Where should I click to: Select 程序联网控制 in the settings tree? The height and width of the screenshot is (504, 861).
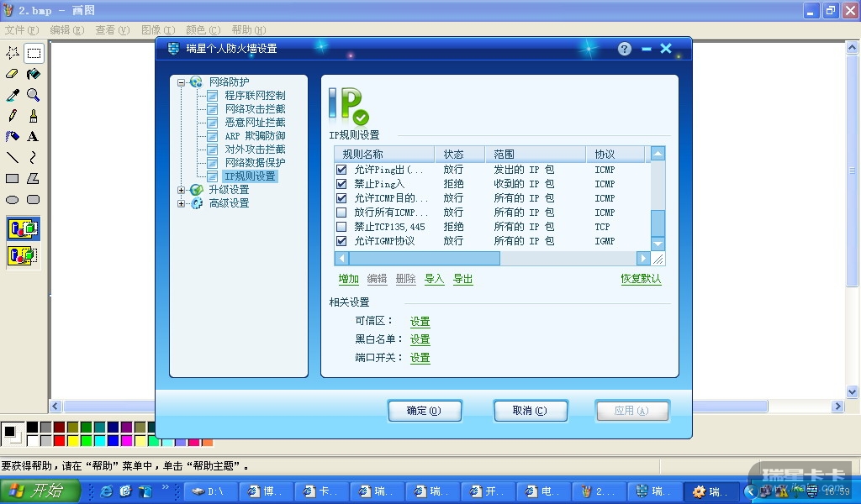coord(255,96)
